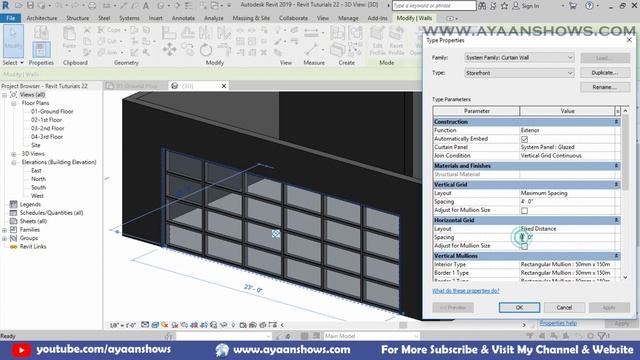Collapse the Vertical Mullions group
The image size is (640, 360).
[x=616, y=256]
